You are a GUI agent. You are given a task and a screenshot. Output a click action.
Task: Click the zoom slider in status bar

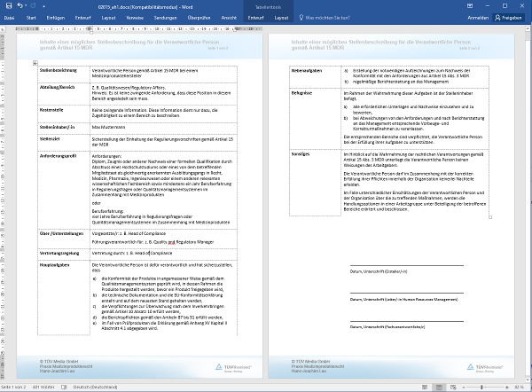[483, 388]
